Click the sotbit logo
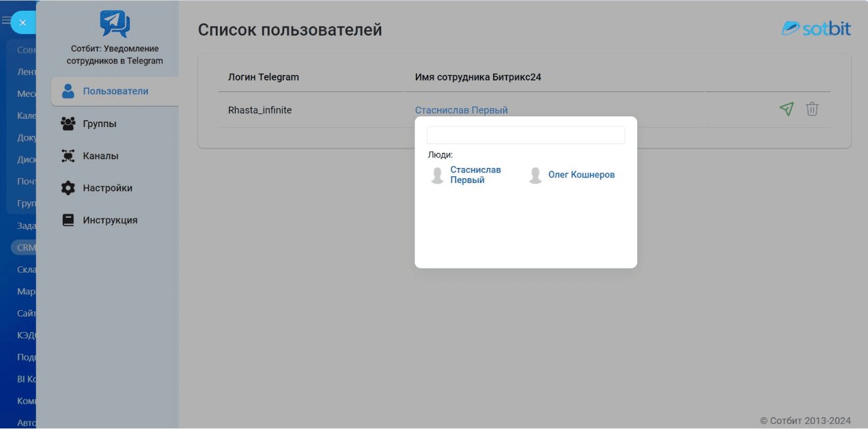868x429 pixels. click(x=816, y=28)
